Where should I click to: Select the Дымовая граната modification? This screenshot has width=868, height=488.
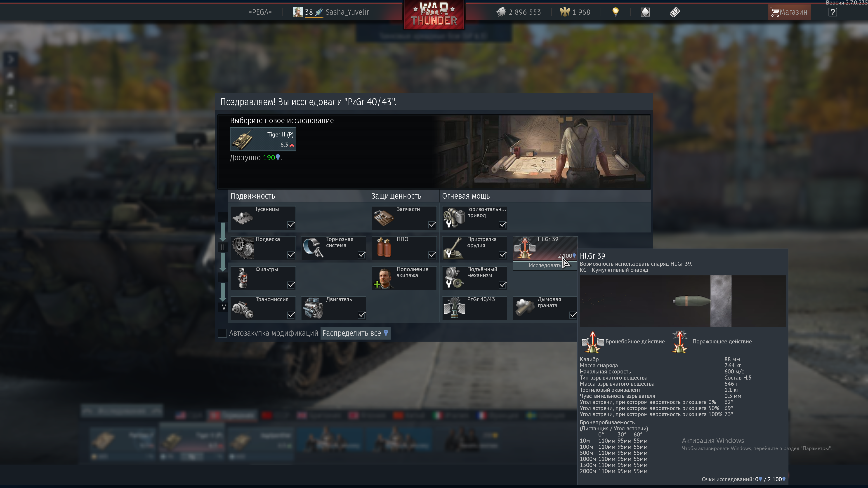point(545,308)
